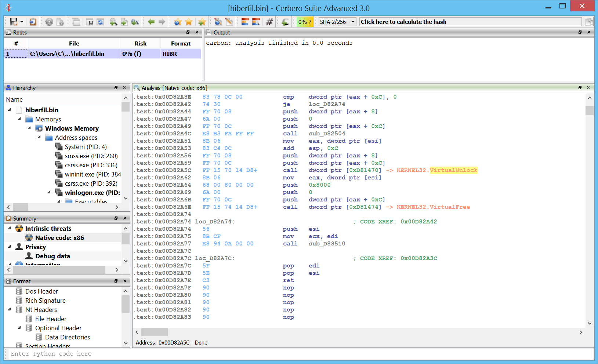598x364 pixels.
Task: Click the 0% ? risk indicator
Action: pyautogui.click(x=305, y=22)
